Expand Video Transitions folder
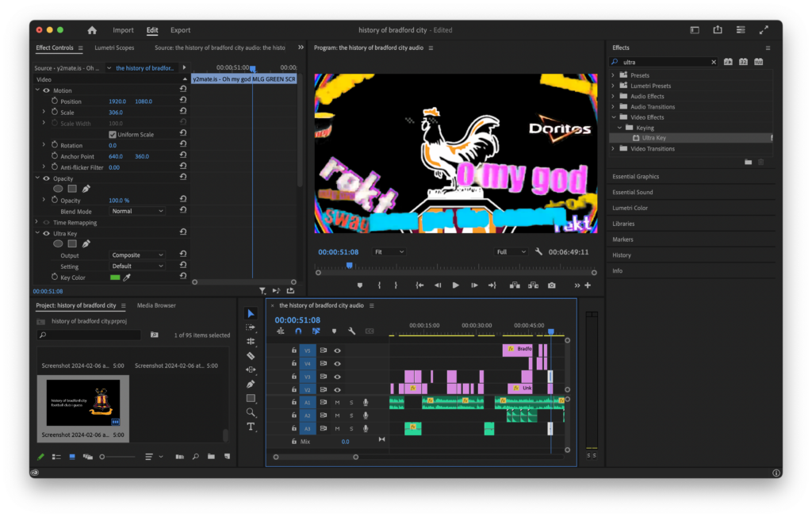This screenshot has height=517, width=812. click(613, 148)
